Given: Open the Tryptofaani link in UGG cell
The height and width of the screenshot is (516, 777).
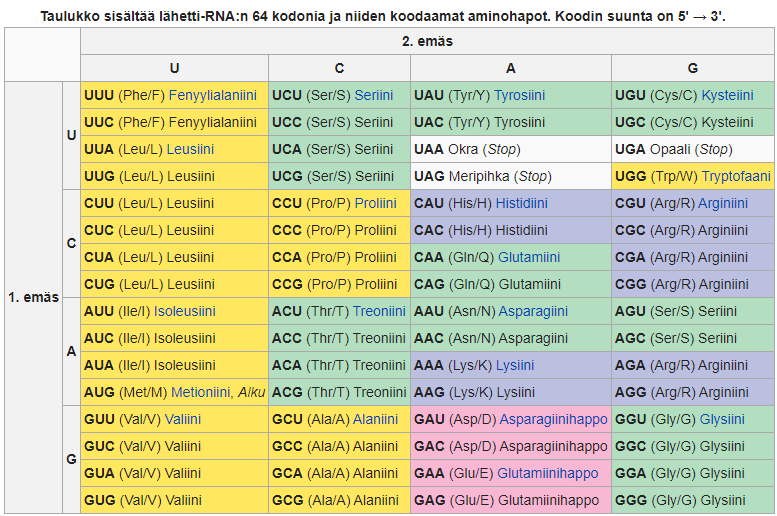Looking at the screenshot, I should [736, 176].
